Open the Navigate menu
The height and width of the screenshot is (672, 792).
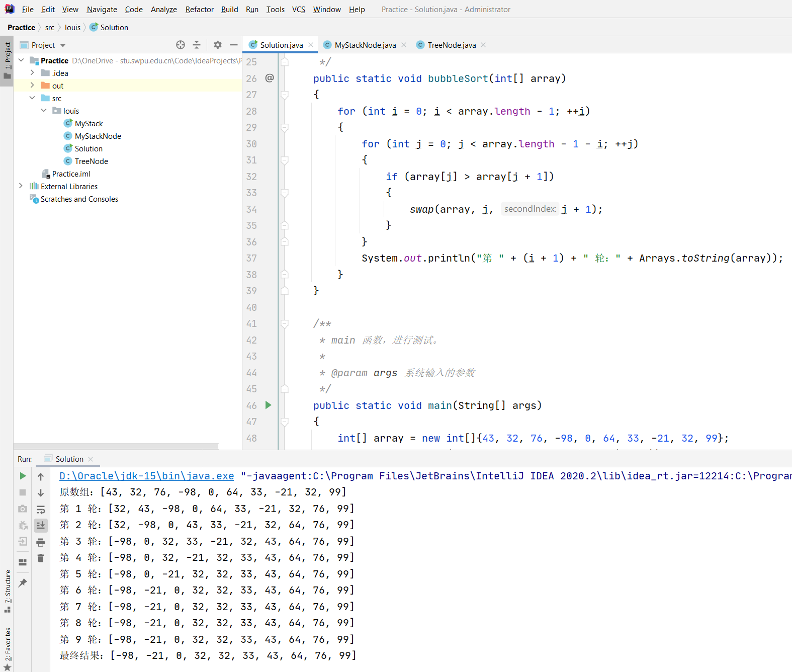point(102,9)
